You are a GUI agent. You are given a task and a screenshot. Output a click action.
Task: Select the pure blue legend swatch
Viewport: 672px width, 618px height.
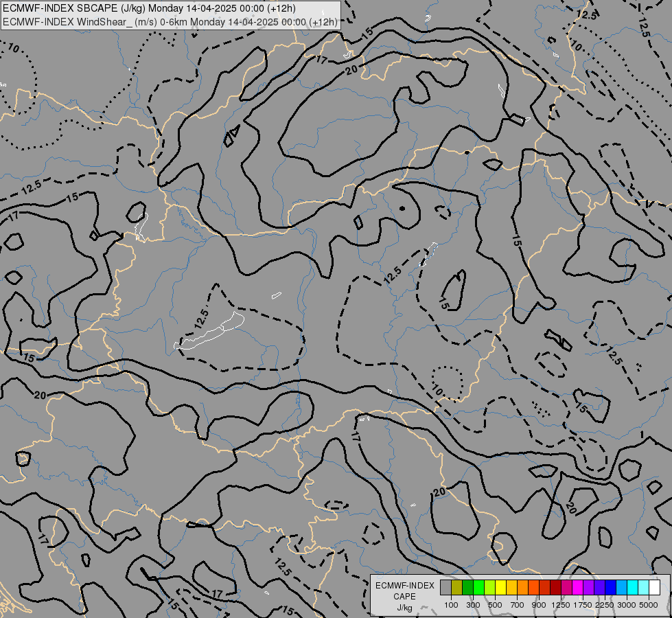point(610,587)
